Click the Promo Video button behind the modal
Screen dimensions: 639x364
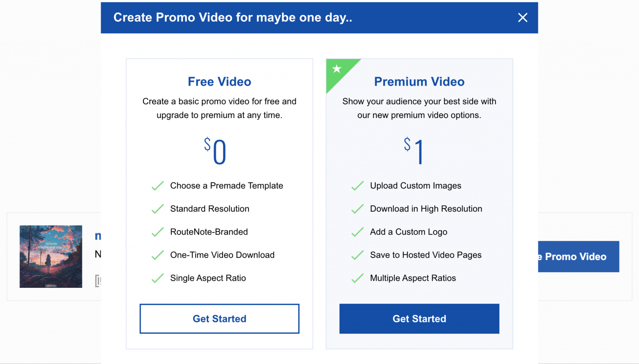click(x=578, y=257)
